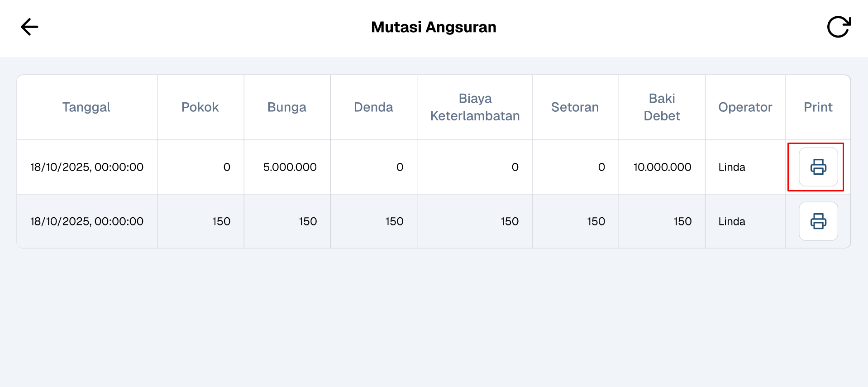Click the Pokok column header

[200, 107]
